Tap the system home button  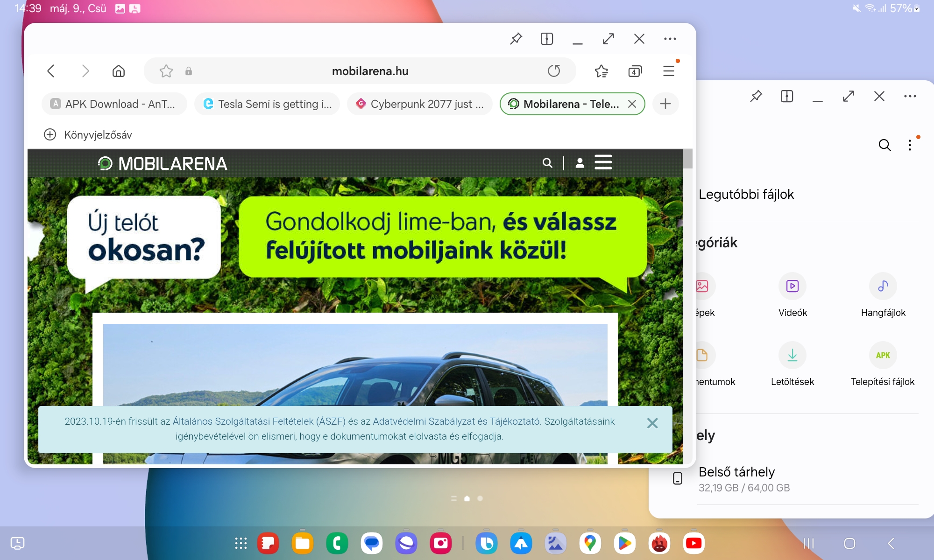click(x=850, y=543)
